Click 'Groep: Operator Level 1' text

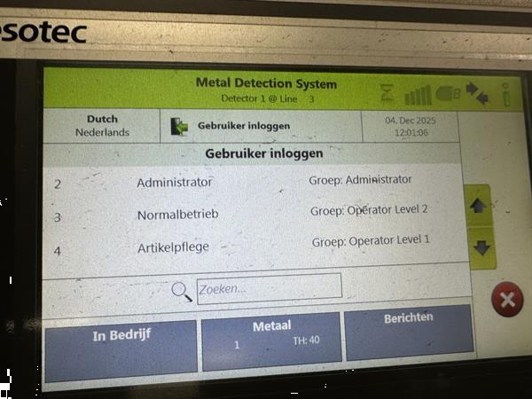pyautogui.click(x=371, y=241)
